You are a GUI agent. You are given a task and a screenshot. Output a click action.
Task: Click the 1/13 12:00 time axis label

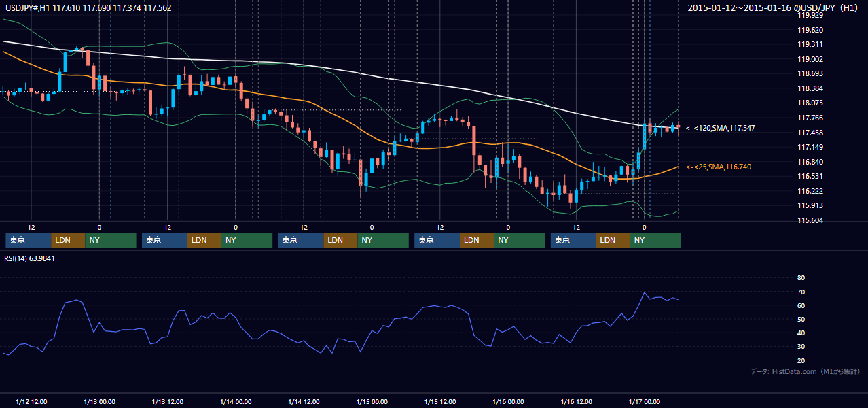[168, 401]
